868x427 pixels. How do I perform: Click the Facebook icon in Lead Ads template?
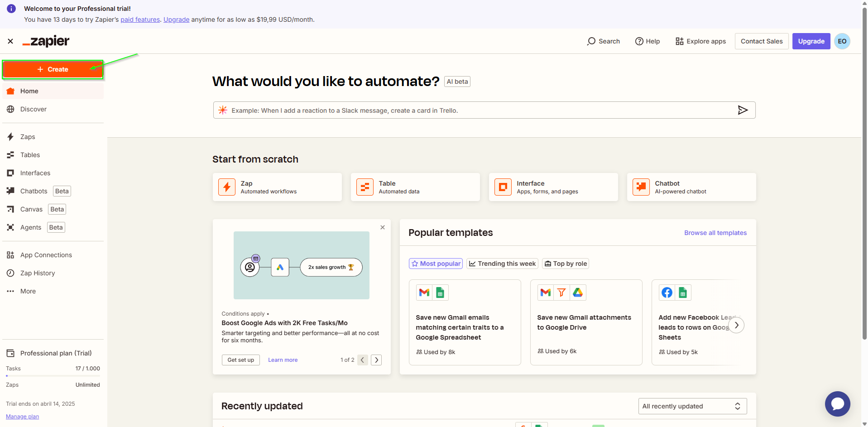(x=667, y=293)
